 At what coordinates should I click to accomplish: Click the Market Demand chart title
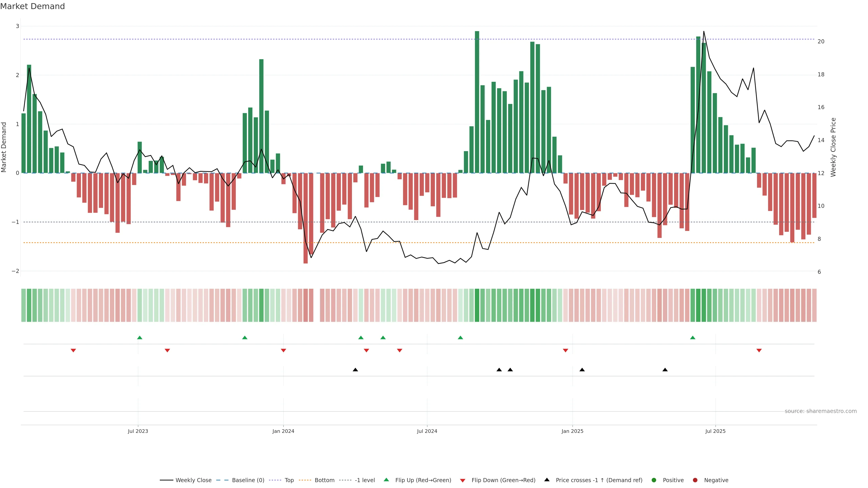(32, 6)
